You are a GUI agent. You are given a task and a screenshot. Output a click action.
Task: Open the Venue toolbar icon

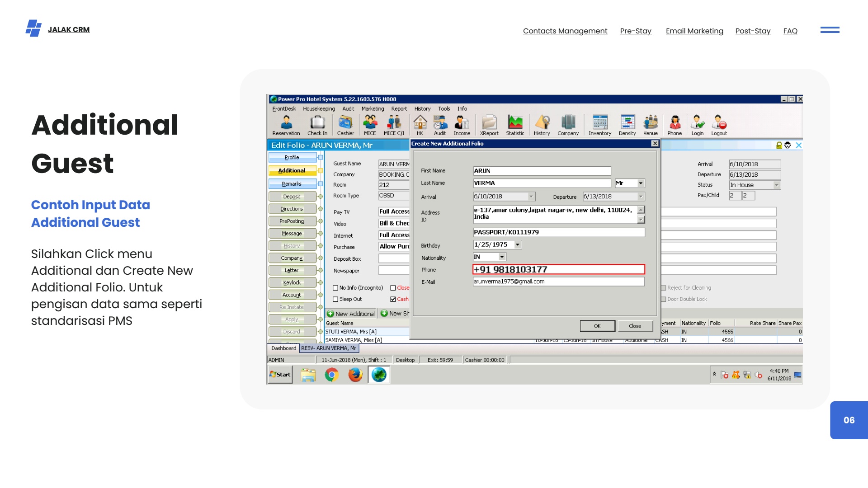pos(651,125)
